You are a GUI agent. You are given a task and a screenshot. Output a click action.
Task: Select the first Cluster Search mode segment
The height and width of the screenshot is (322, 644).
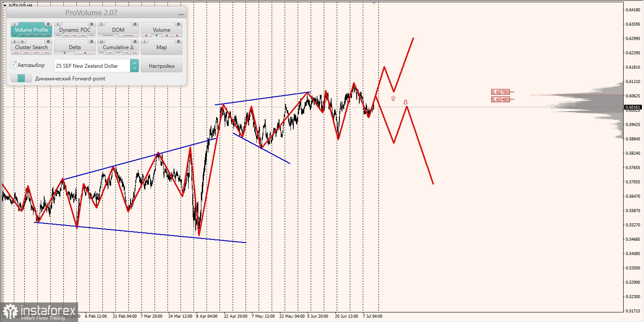16,53
